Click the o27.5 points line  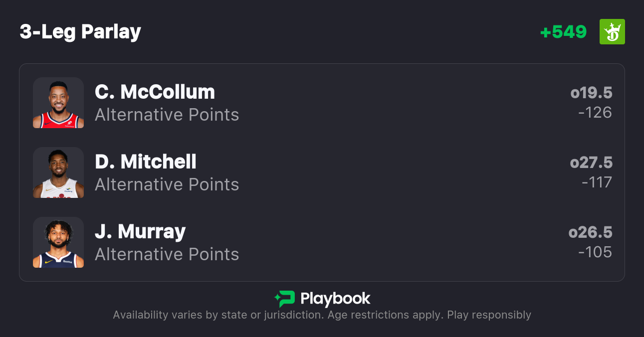[x=591, y=163]
